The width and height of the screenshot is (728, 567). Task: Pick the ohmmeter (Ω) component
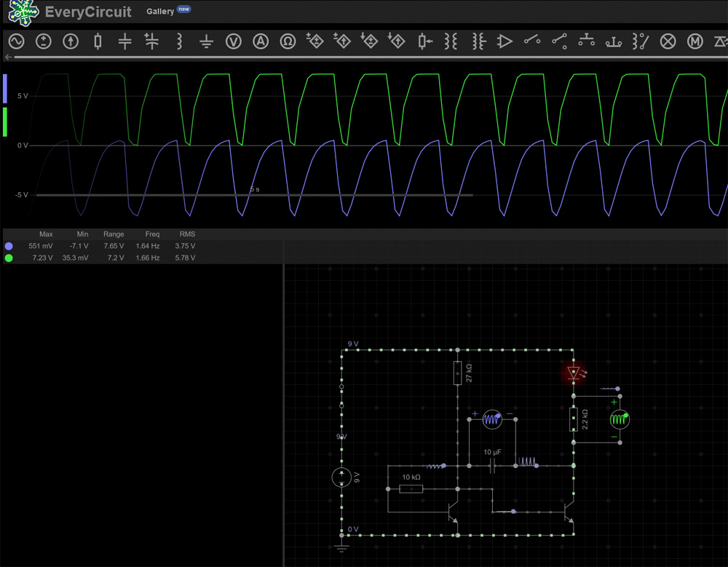click(x=288, y=41)
